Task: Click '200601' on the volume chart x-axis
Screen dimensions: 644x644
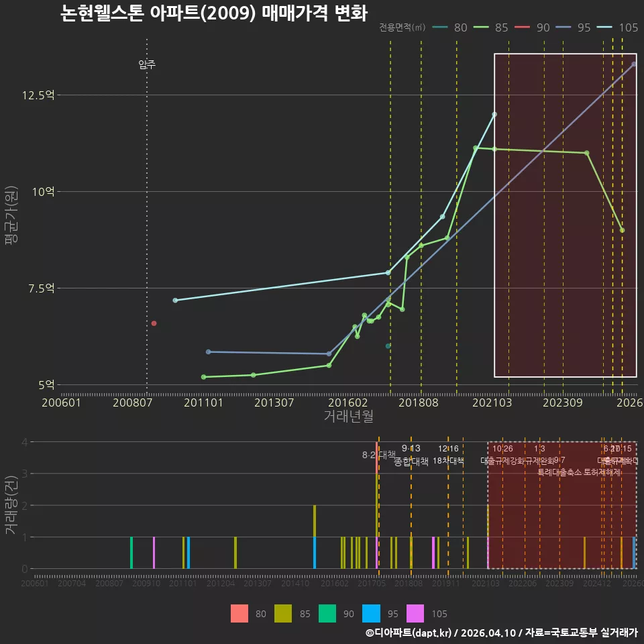Action: coord(34,583)
